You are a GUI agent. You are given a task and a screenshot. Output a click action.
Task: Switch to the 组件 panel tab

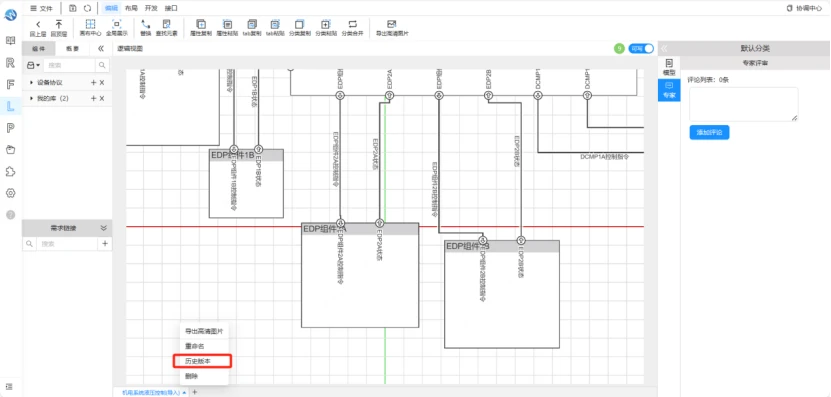pos(38,49)
